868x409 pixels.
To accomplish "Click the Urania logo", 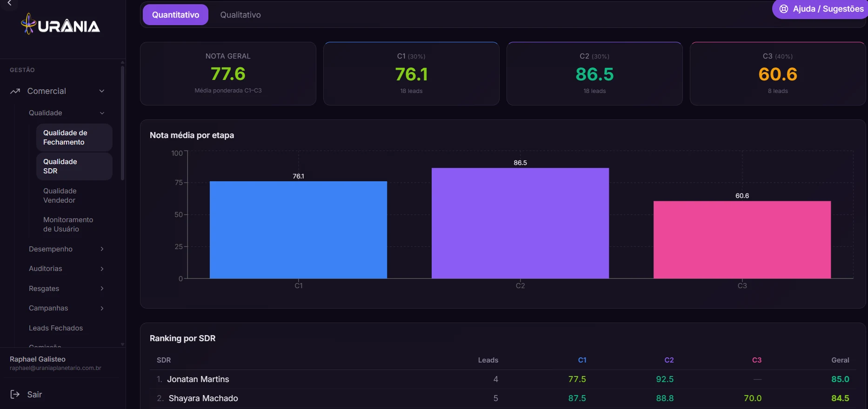I will (x=60, y=24).
